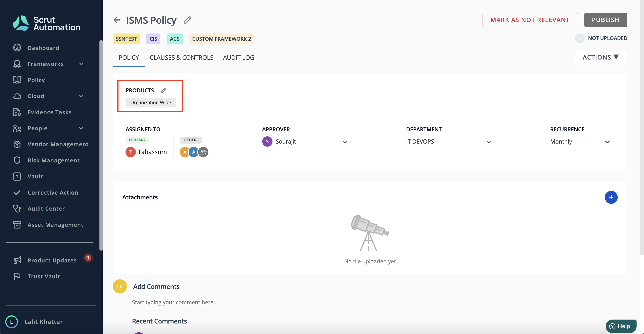This screenshot has height=334, width=644.
Task: Click the Policy book icon
Action: (x=17, y=80)
